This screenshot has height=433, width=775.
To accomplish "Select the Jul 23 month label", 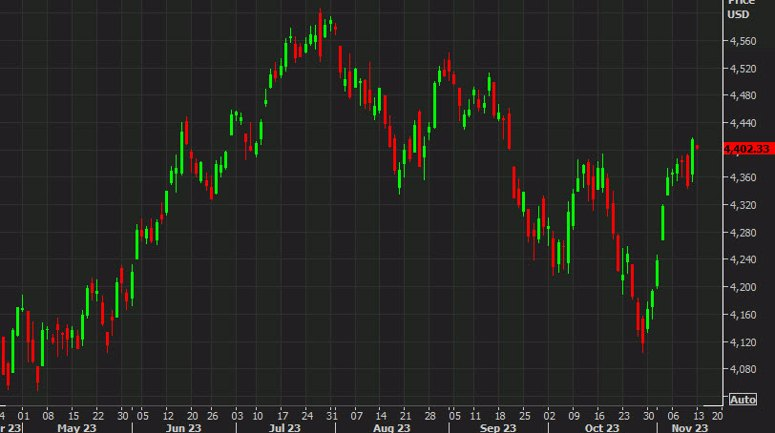I will (286, 425).
